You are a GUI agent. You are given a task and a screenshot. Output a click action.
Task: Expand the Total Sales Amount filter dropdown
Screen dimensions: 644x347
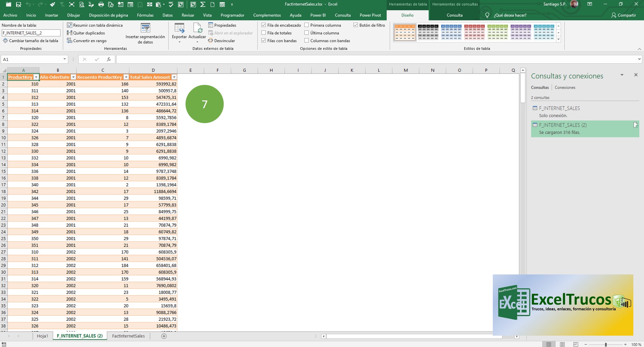tap(174, 77)
